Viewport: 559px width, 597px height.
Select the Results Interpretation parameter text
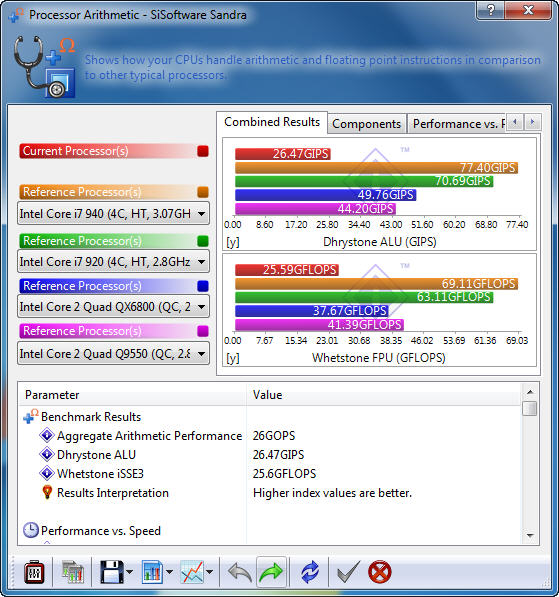113,493
